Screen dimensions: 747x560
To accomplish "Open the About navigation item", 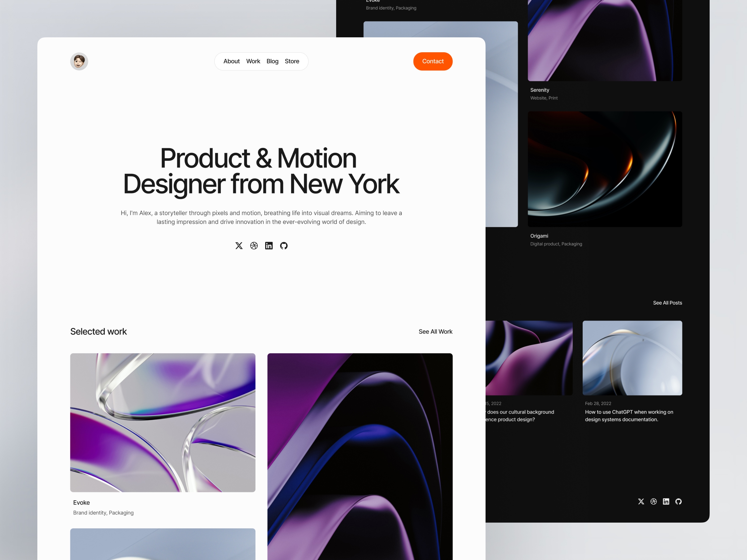I will 231,61.
